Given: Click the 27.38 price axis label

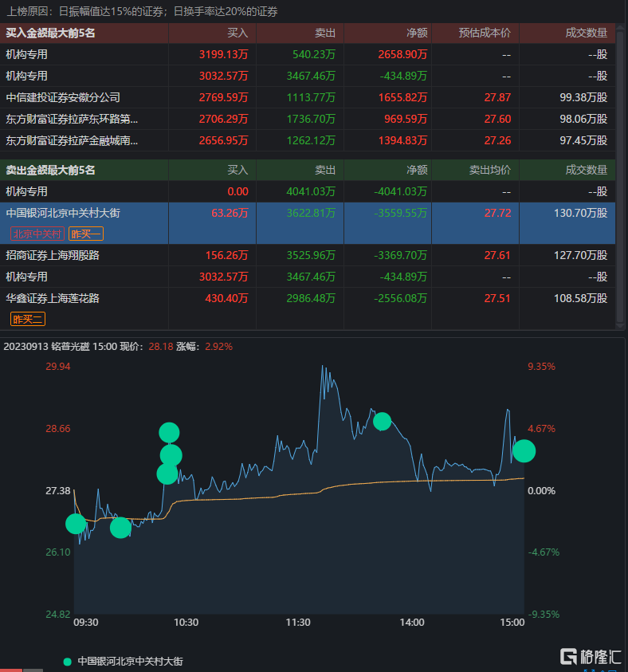Looking at the screenshot, I should tap(58, 491).
